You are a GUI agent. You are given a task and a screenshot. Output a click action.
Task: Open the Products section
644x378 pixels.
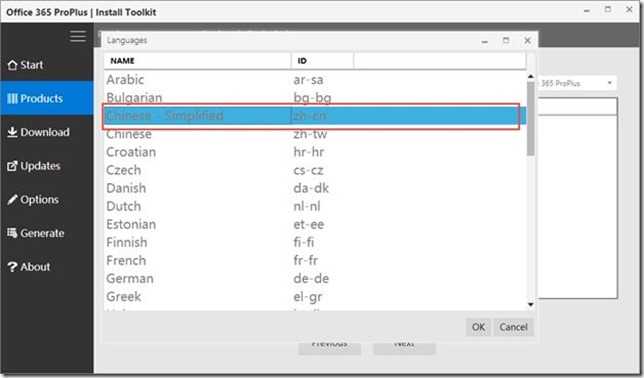coord(47,99)
